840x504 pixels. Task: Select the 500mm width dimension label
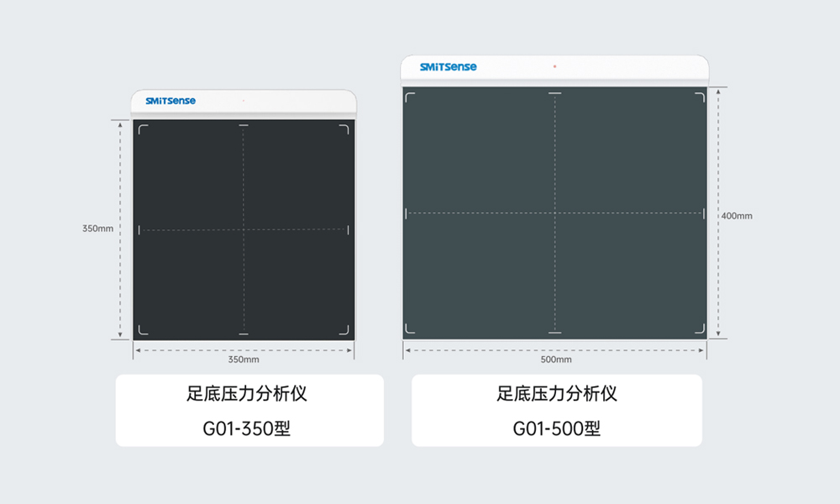point(555,360)
